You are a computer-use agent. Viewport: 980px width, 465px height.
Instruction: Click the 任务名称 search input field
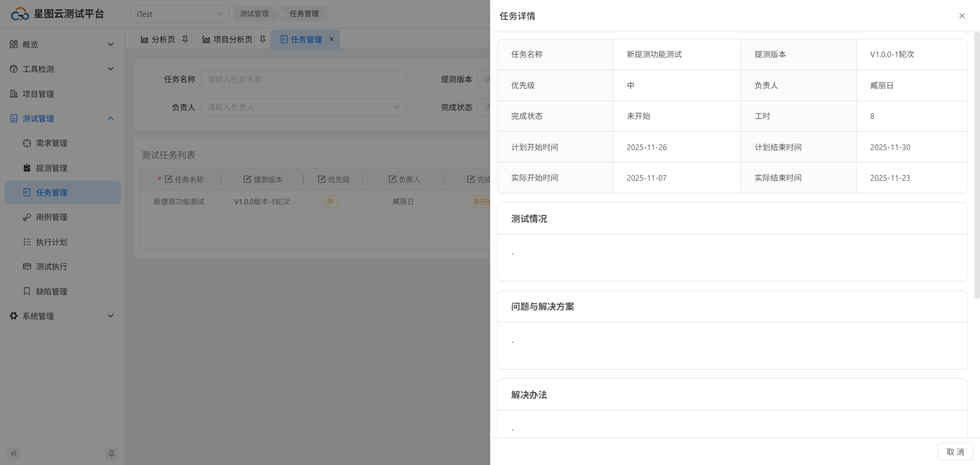click(303, 79)
